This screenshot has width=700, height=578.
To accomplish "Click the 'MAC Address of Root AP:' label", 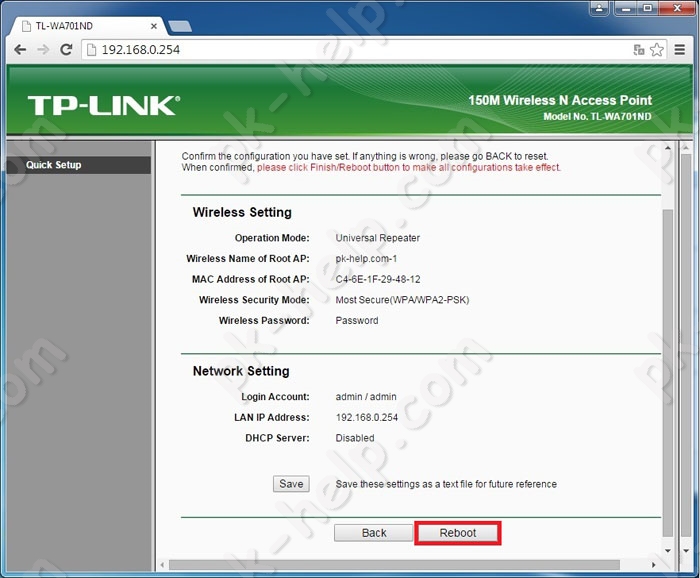I will point(250,279).
